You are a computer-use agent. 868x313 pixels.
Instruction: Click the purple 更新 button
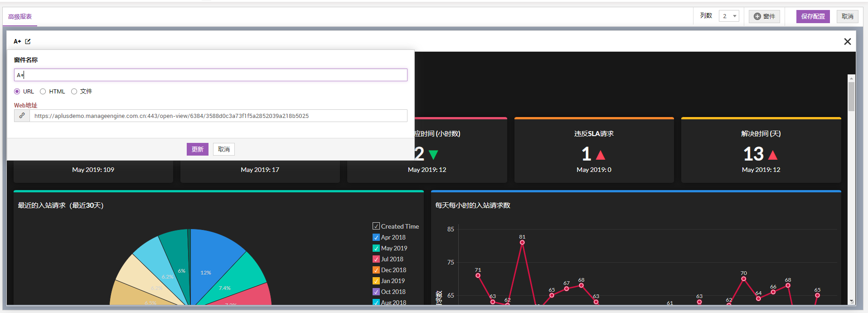coord(197,149)
